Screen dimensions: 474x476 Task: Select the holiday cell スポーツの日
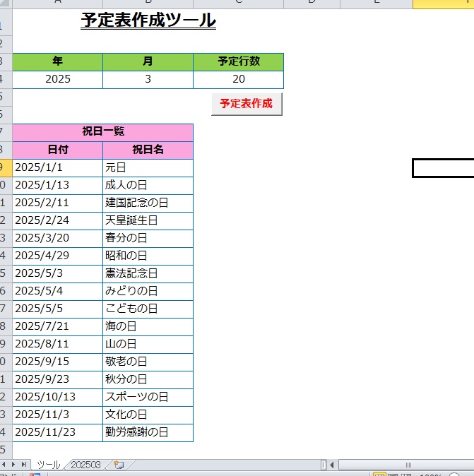[148, 397]
